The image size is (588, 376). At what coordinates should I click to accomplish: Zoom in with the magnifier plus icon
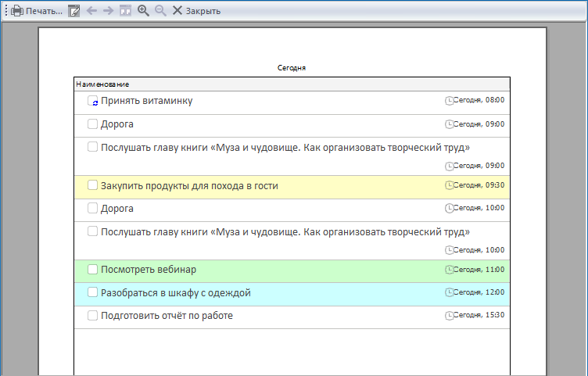[x=143, y=10]
